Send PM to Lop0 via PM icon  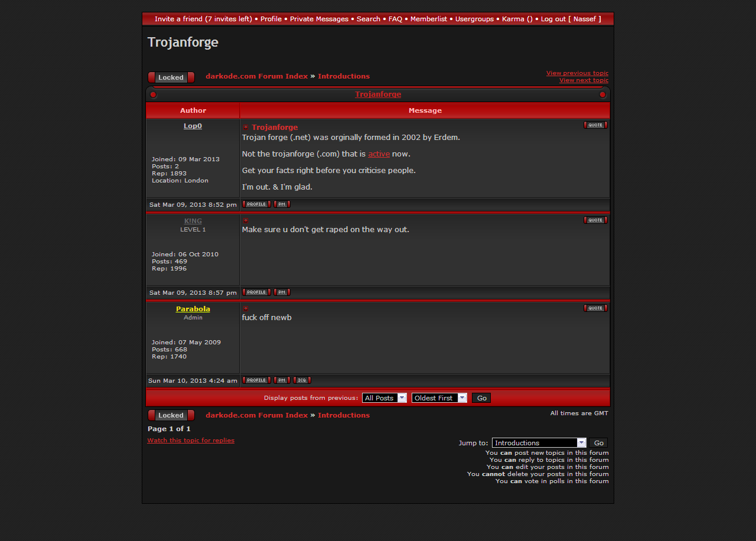click(282, 204)
